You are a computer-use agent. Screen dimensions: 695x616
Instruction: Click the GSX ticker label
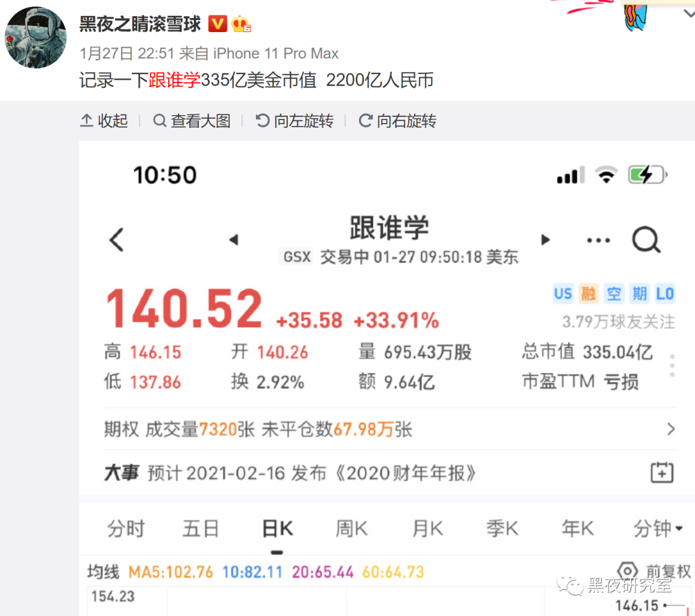[297, 257]
